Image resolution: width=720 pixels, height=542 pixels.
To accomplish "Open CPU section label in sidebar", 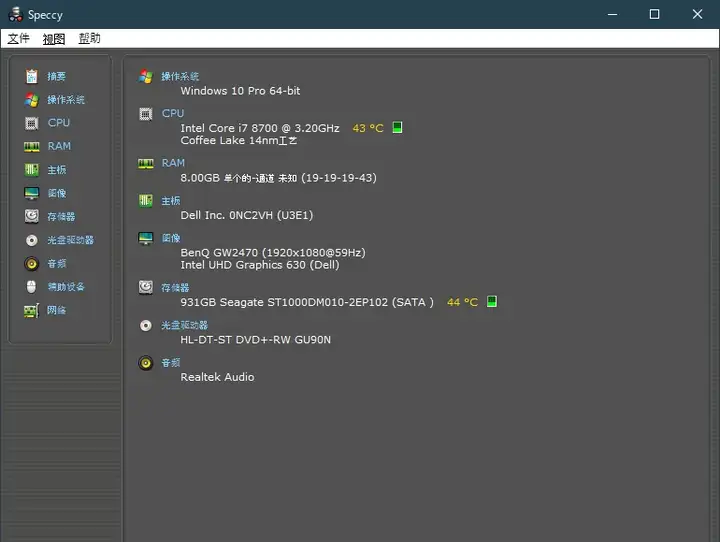I will tap(59, 123).
